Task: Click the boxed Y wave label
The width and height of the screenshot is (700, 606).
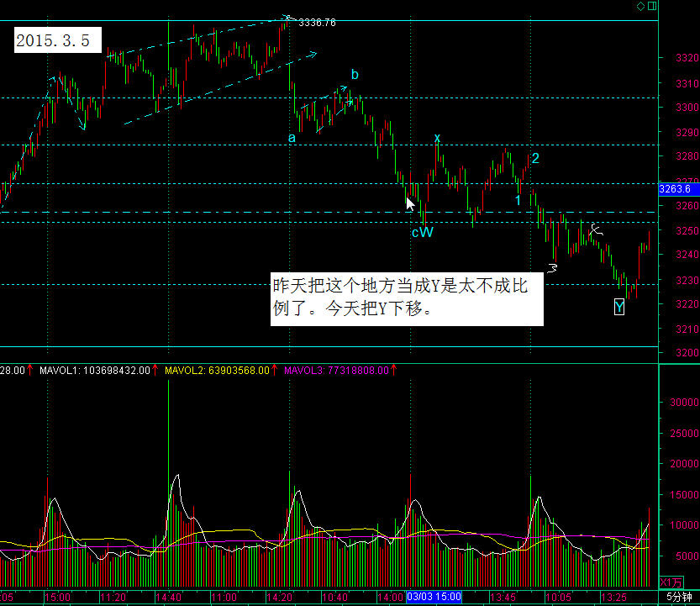Action: point(619,308)
